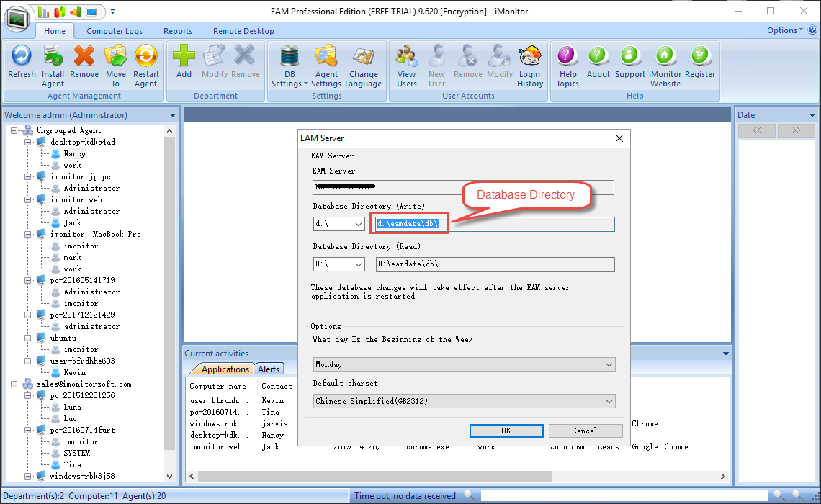The height and width of the screenshot is (504, 821).
Task: Open Help Topics
Action: [x=567, y=55]
